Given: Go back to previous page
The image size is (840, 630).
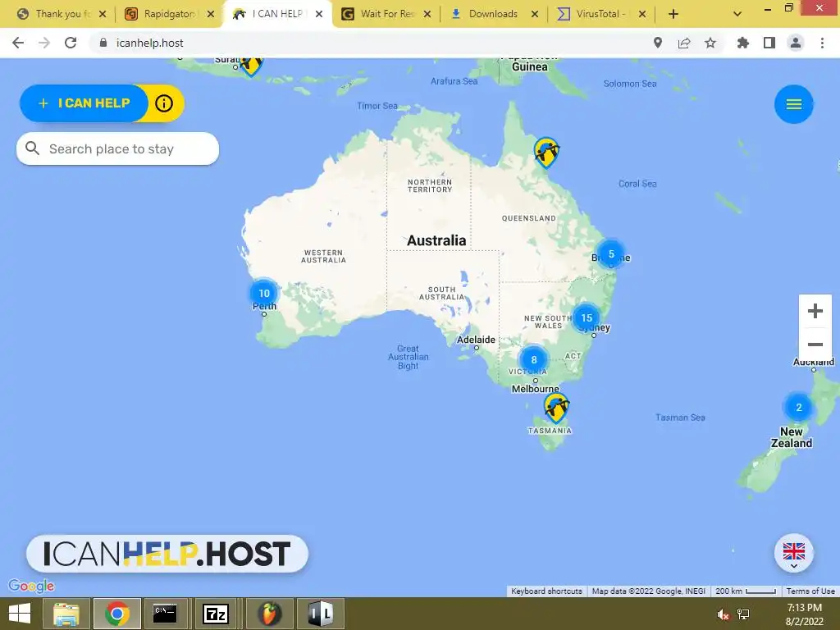Looking at the screenshot, I should coord(18,43).
